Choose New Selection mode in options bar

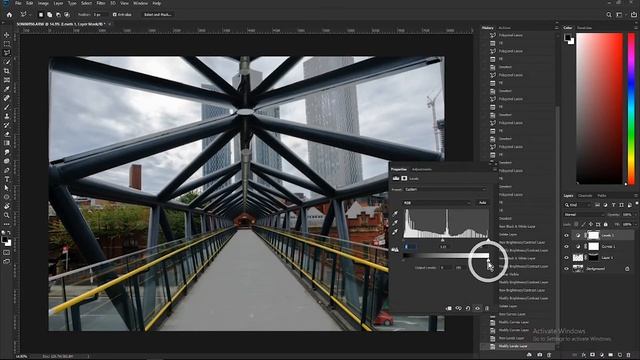[x=41, y=15]
